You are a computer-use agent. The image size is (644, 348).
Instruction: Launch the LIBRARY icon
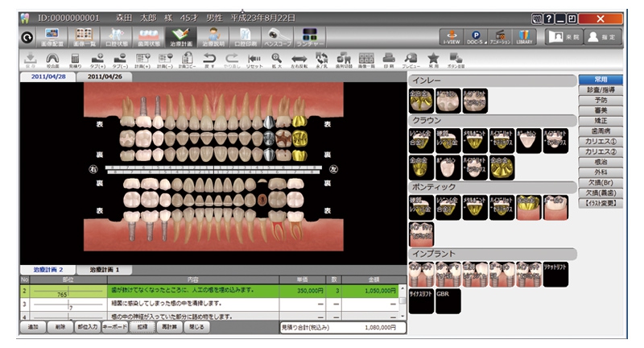coord(524,37)
